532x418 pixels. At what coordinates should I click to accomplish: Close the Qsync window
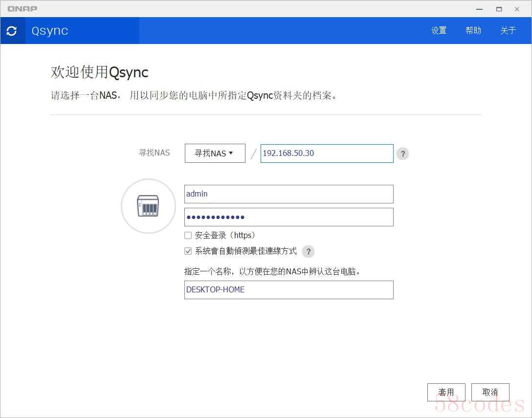pyautogui.click(x=517, y=9)
